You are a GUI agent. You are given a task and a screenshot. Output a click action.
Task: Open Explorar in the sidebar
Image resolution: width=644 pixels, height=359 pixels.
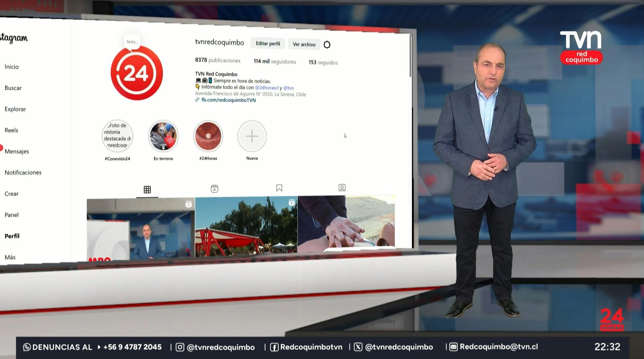point(15,109)
